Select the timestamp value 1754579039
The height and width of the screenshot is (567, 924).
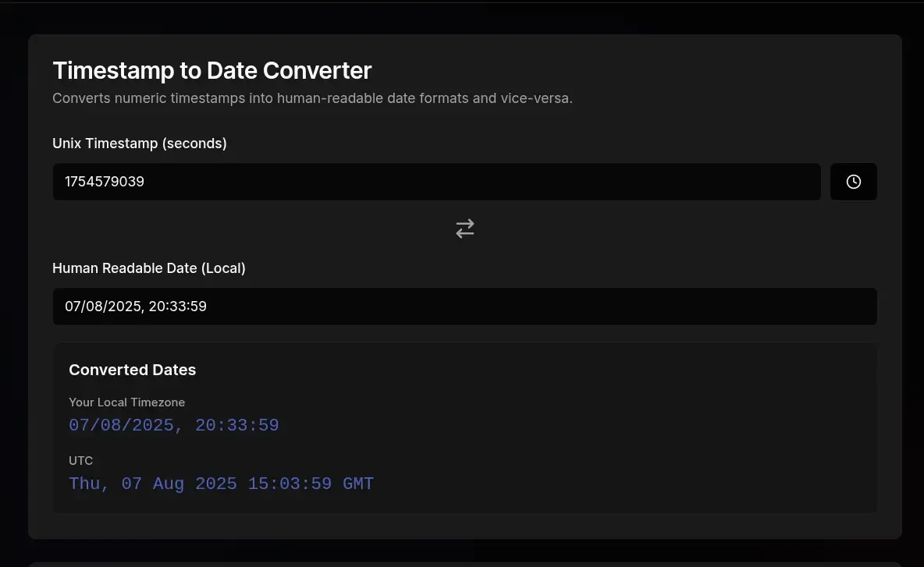click(x=103, y=181)
